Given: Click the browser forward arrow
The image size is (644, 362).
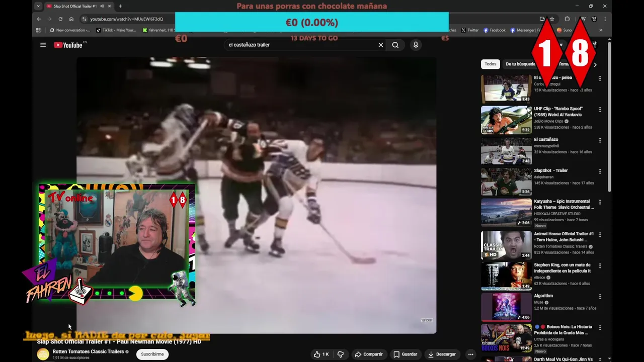Looking at the screenshot, I should (49, 19).
